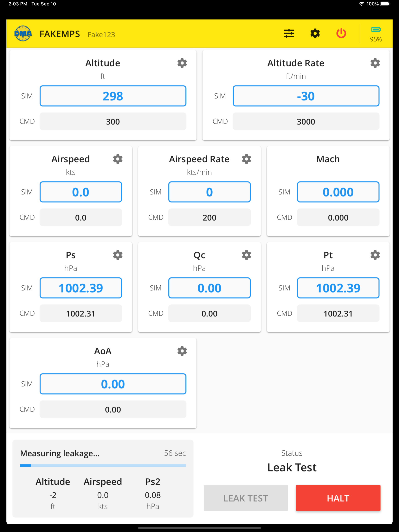The image size is (399, 532).
Task: Open main settings gear in yellow header
Action: coord(315,33)
